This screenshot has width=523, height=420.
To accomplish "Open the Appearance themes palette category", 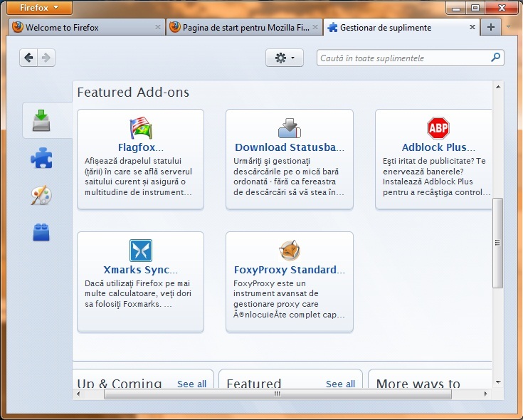I will (41, 195).
